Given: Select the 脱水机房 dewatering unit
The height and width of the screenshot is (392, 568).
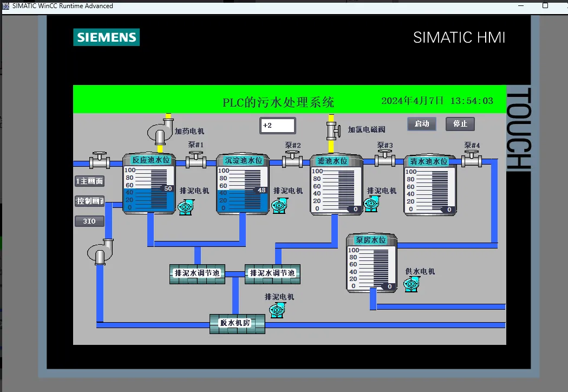Looking at the screenshot, I should click(x=237, y=324).
